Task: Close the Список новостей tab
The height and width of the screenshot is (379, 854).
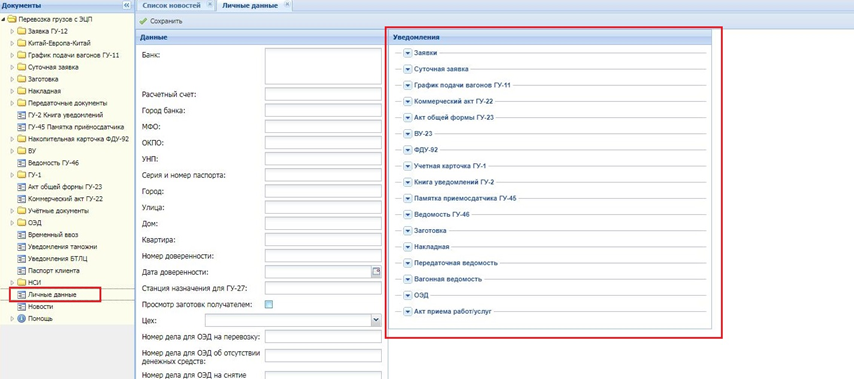Action: point(211,5)
